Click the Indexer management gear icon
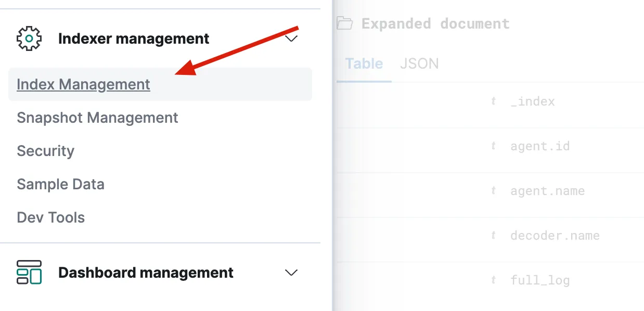 (x=29, y=38)
